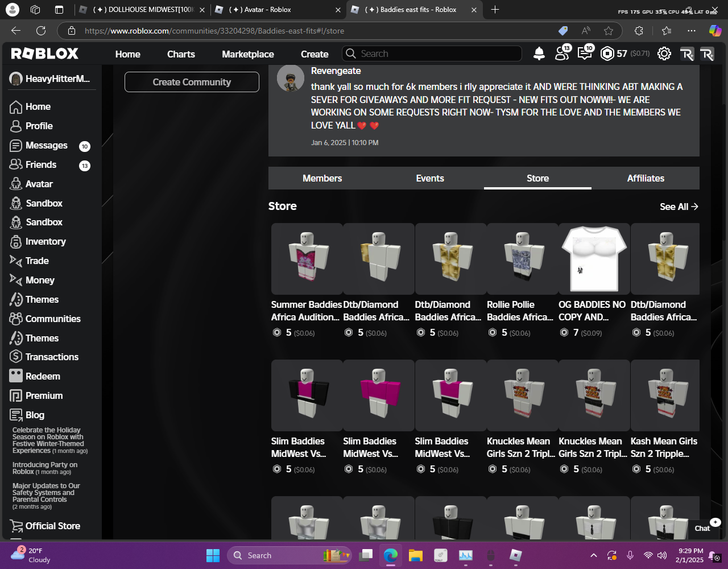Select the Store tab

coord(537,178)
